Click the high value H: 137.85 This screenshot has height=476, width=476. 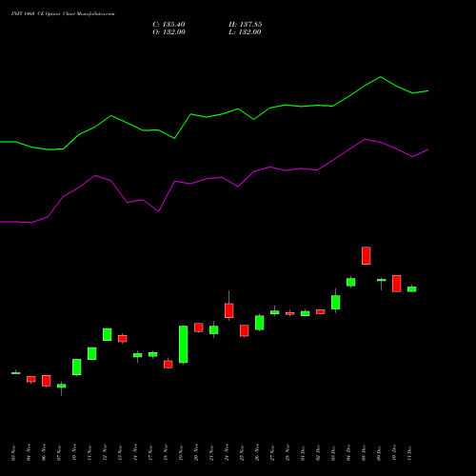[x=246, y=25]
